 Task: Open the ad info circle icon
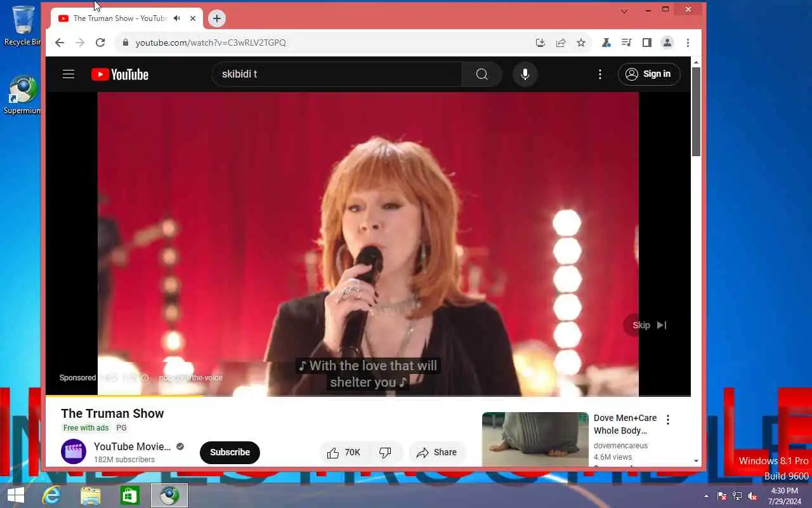[145, 378]
